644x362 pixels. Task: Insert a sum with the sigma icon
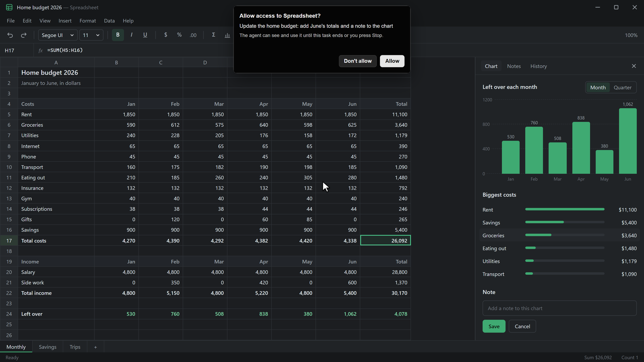(x=214, y=35)
